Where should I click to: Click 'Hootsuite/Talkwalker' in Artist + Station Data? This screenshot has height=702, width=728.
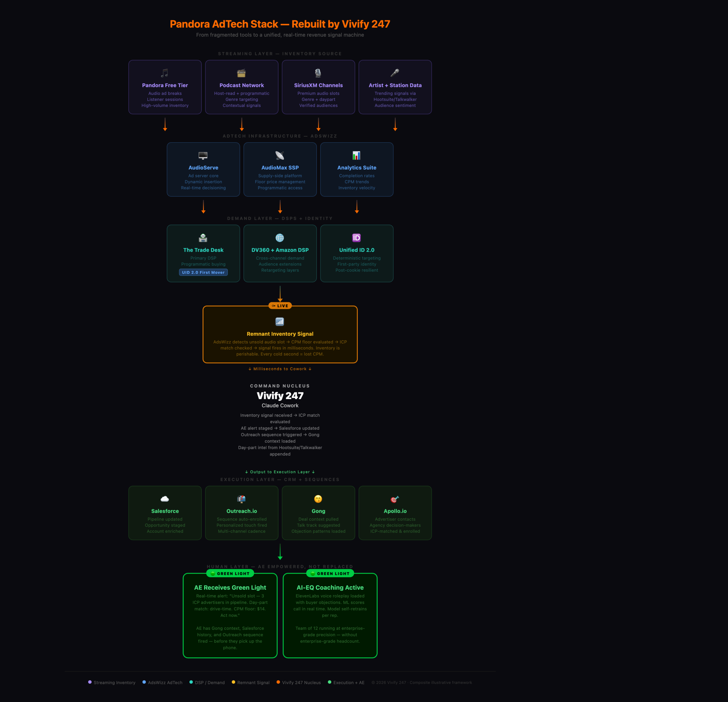click(395, 99)
